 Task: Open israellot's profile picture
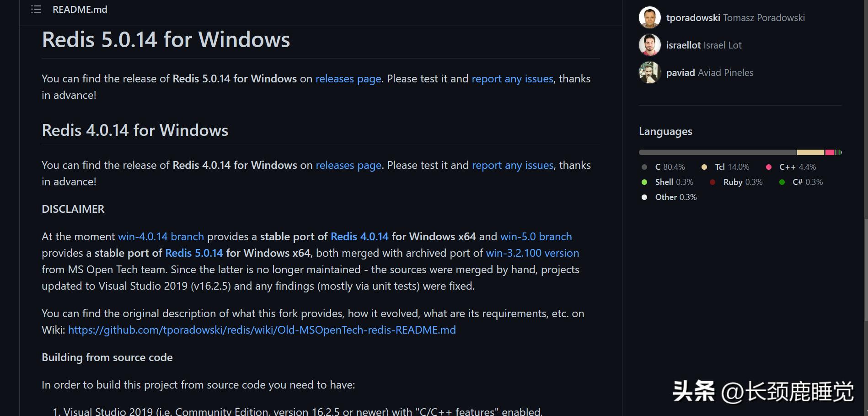pyautogui.click(x=649, y=45)
